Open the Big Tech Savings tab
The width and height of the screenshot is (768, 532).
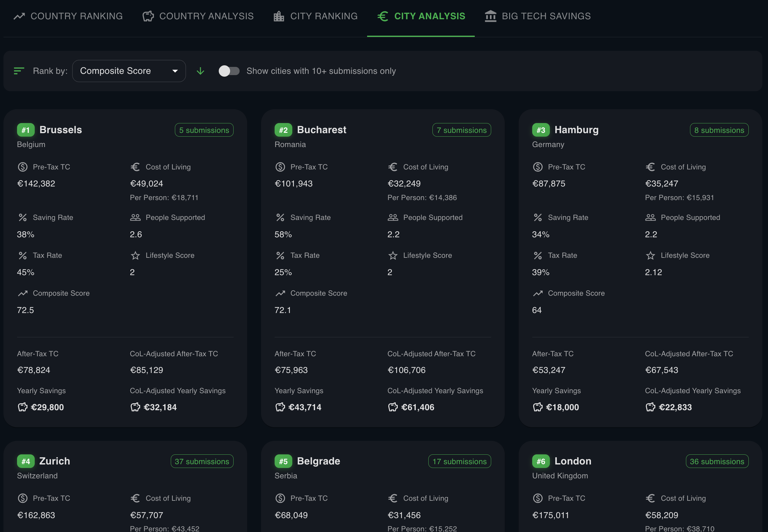click(538, 16)
